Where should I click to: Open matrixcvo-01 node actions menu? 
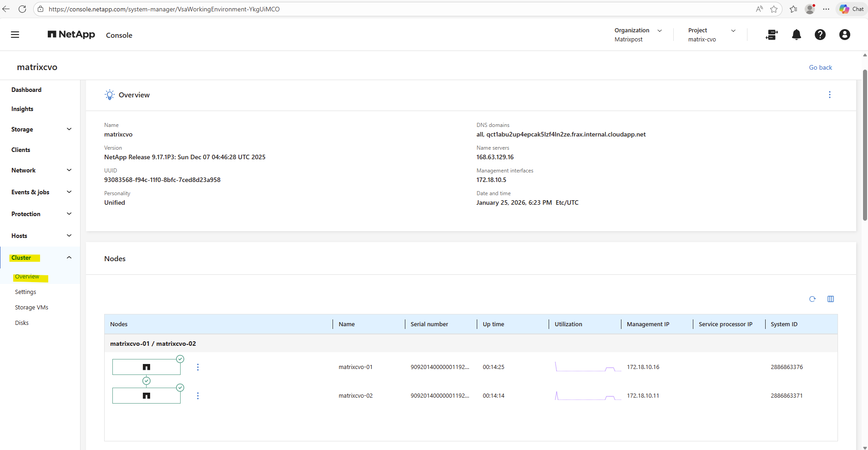pos(197,367)
